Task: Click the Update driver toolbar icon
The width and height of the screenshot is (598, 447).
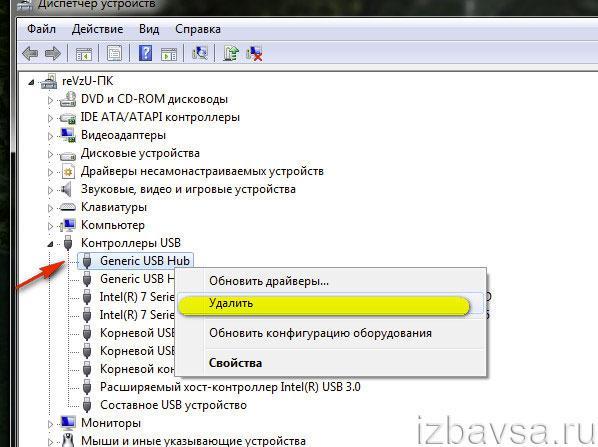Action: 231,53
